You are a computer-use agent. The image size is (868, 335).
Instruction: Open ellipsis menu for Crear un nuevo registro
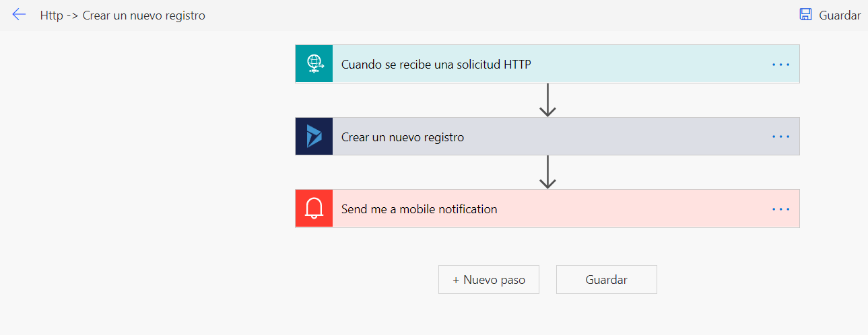(x=780, y=137)
